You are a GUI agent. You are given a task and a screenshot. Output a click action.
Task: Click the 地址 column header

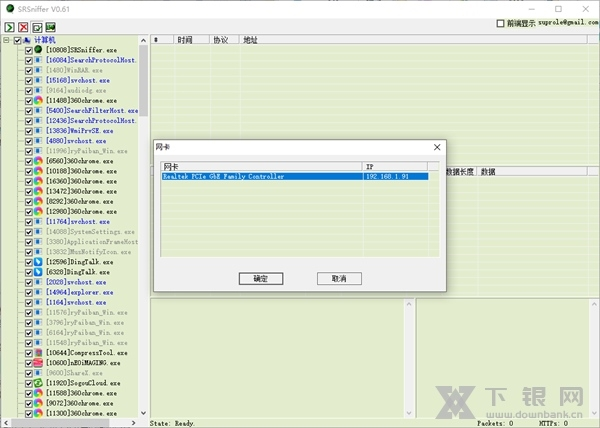tap(250, 40)
